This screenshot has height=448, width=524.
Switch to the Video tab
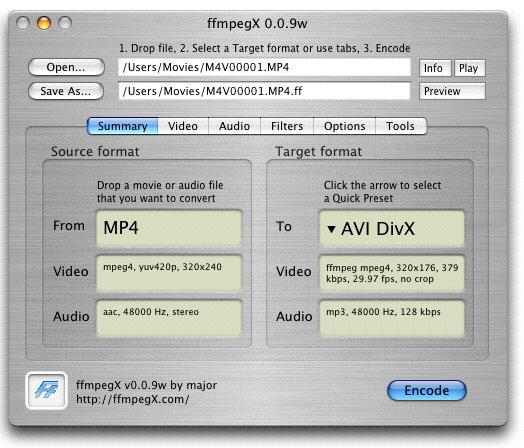click(183, 126)
